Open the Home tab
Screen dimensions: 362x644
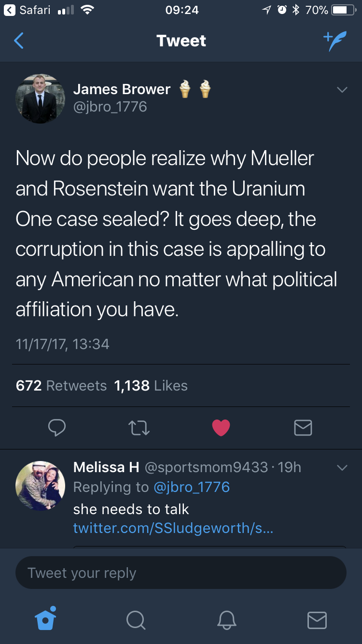(x=46, y=619)
